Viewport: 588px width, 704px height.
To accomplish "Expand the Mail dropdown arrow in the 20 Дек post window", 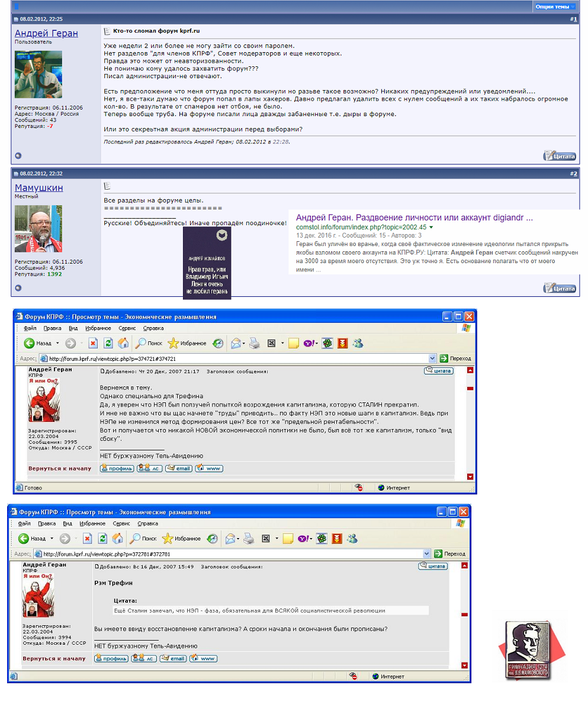I will [243, 344].
